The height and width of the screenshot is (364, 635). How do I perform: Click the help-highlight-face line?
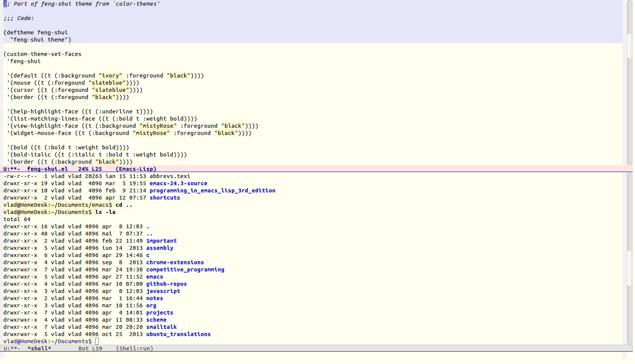click(80, 112)
